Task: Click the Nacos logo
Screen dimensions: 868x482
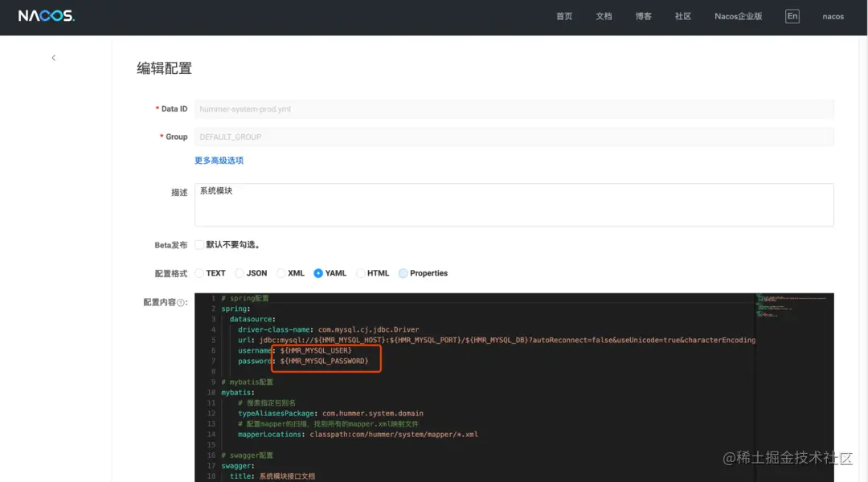Action: click(x=47, y=16)
